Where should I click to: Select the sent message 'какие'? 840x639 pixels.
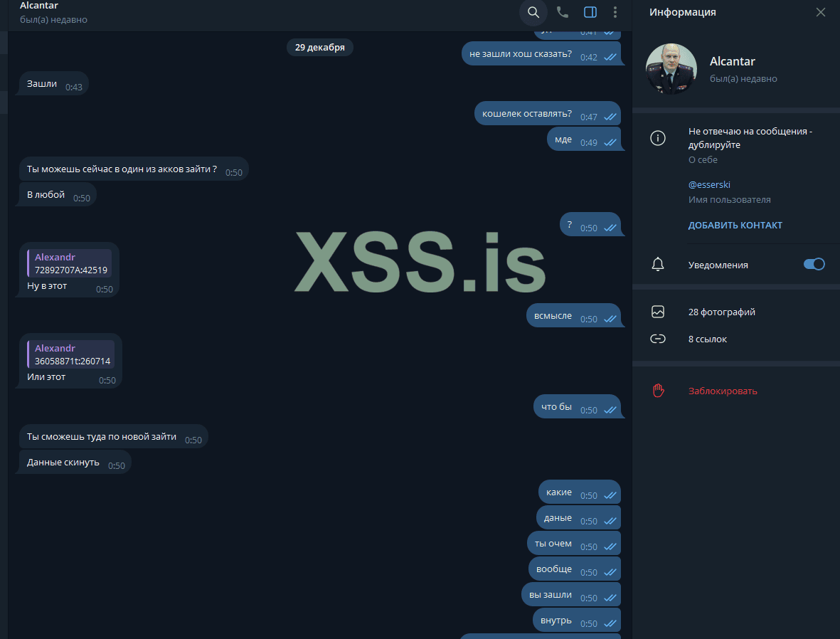pyautogui.click(x=580, y=492)
